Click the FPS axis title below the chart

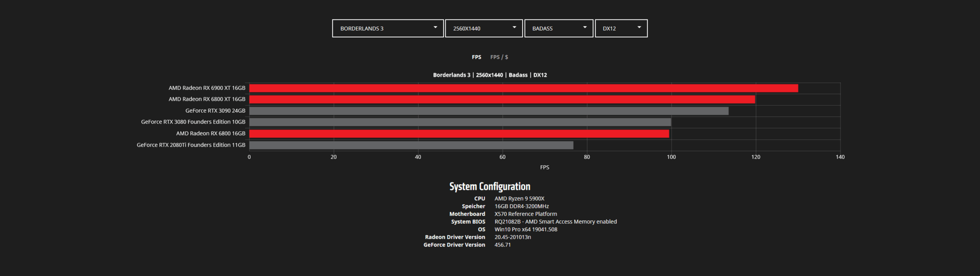tap(545, 167)
